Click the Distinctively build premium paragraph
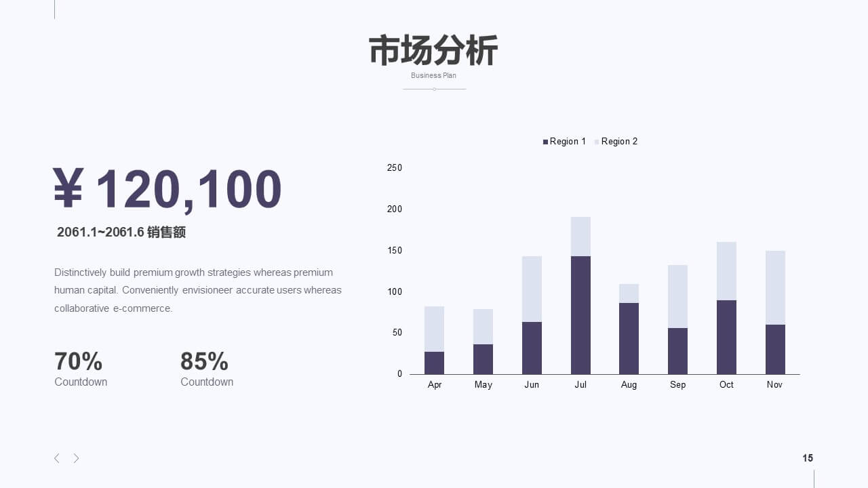Screen dimensions: 868x488 tap(198, 290)
